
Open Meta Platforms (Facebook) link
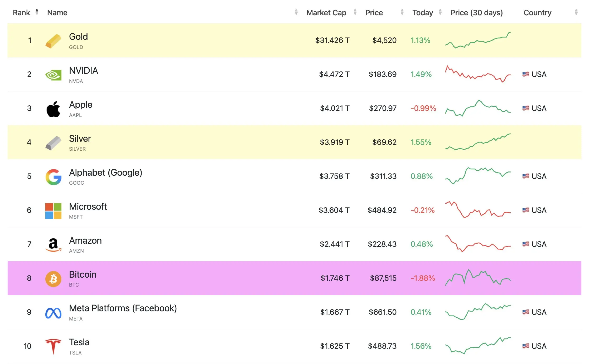(x=123, y=308)
